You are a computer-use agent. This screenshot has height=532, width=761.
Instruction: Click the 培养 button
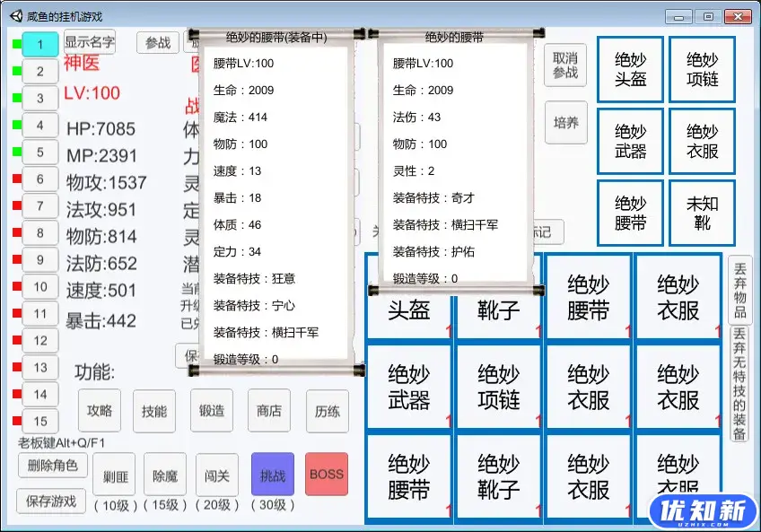point(565,123)
